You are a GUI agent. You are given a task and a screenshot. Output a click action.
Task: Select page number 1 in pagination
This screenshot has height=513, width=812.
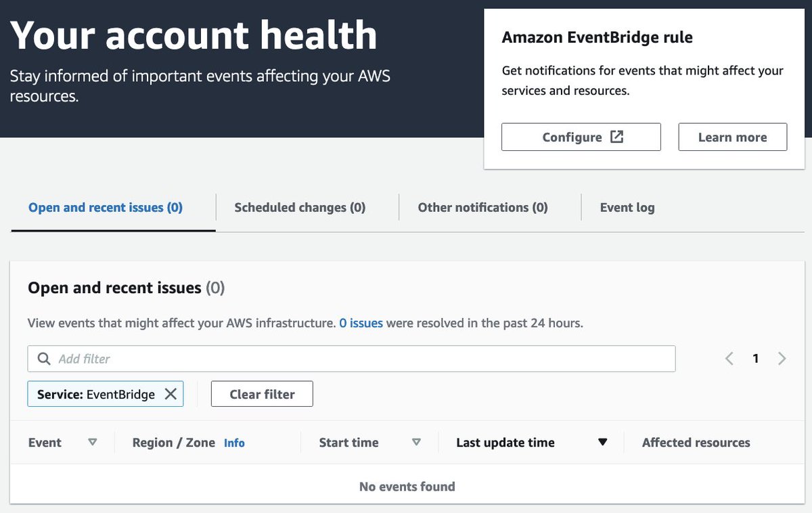pos(756,359)
